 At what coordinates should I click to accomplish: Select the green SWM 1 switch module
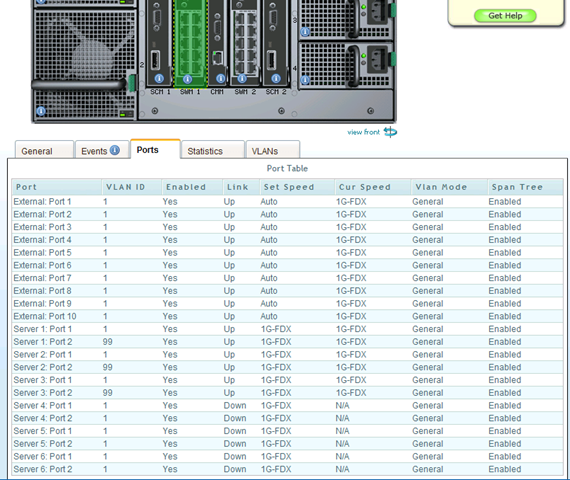191,44
